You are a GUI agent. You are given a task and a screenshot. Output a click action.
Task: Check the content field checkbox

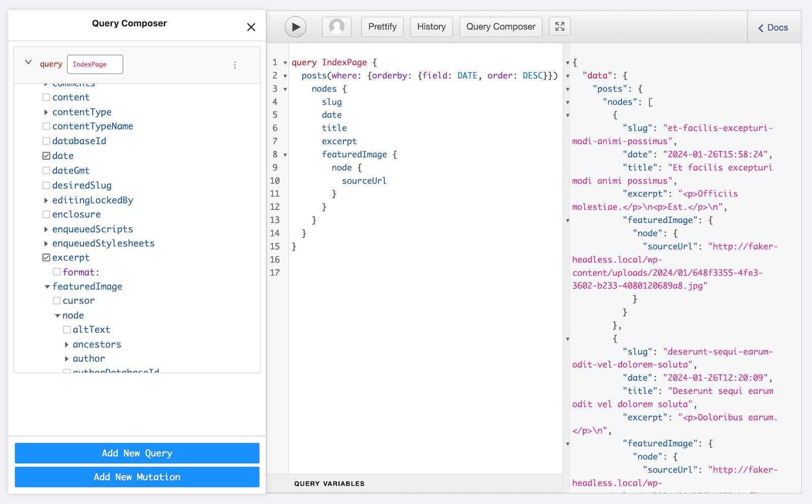click(46, 97)
